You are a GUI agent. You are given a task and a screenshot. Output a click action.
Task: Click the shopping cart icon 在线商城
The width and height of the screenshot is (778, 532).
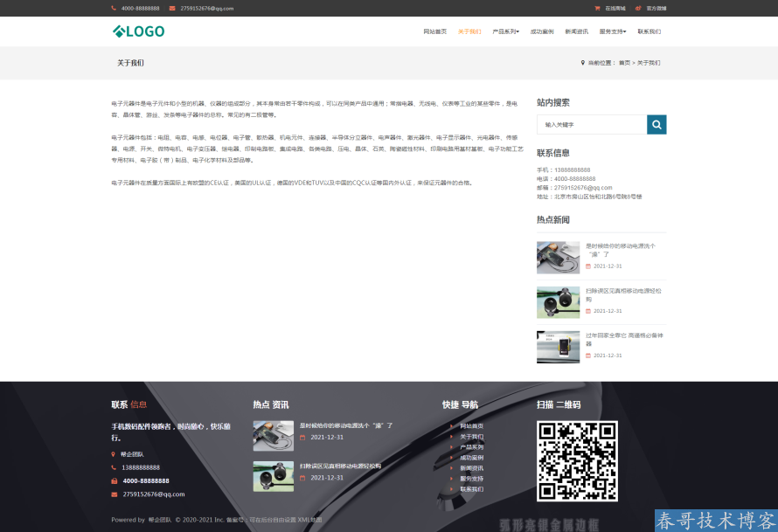[x=597, y=8]
